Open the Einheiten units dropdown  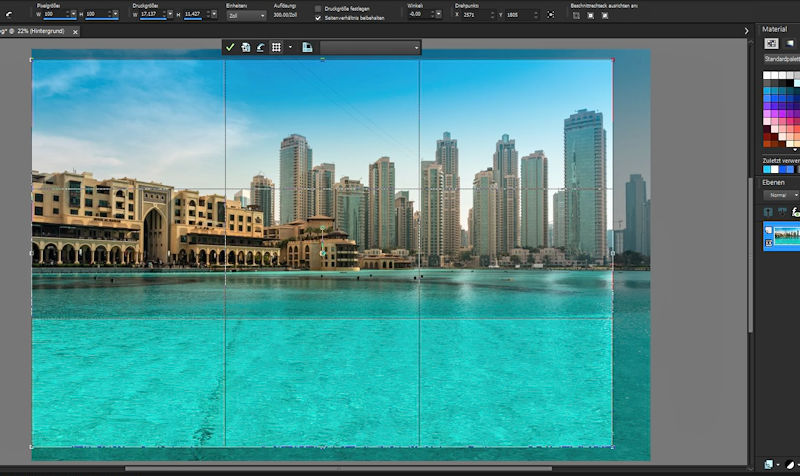pos(246,16)
